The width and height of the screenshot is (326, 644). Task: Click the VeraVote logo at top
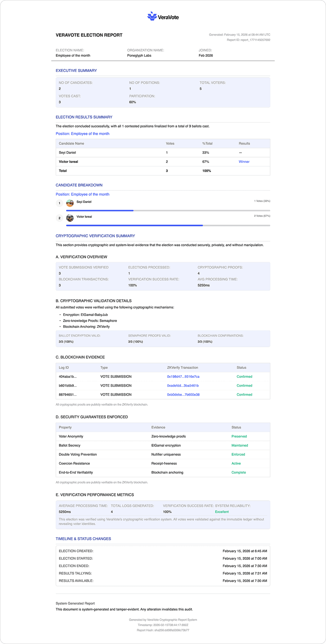(x=163, y=17)
